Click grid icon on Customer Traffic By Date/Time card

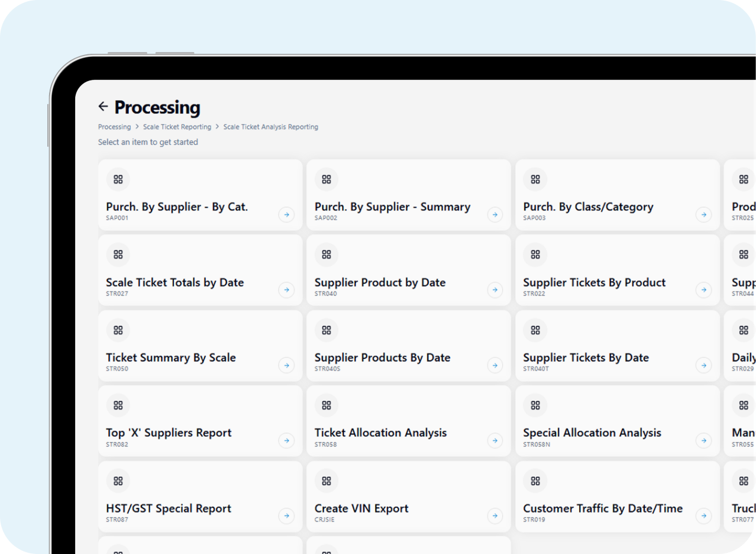(535, 481)
